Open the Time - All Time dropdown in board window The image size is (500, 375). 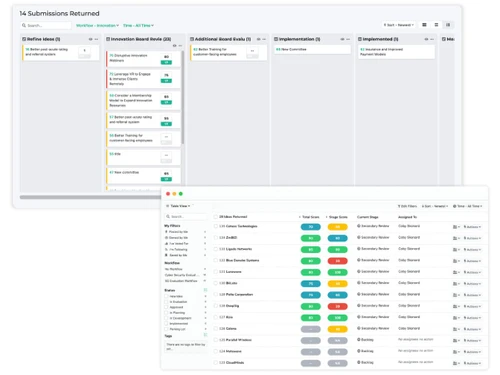[x=138, y=25]
